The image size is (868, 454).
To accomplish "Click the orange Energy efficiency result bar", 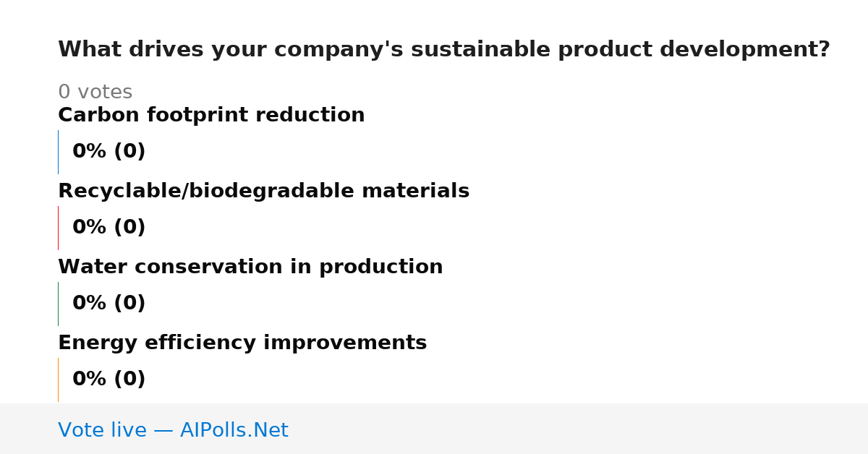I will 58,380.
